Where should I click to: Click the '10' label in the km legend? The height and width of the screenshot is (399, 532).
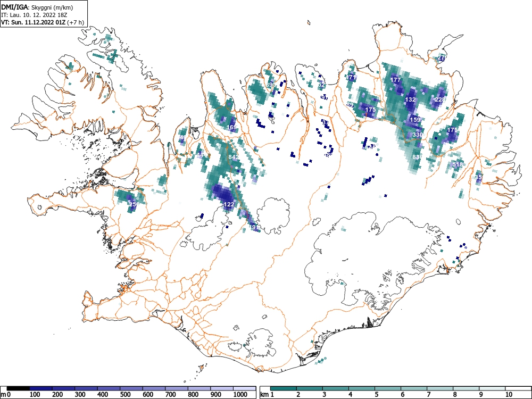[508, 395]
